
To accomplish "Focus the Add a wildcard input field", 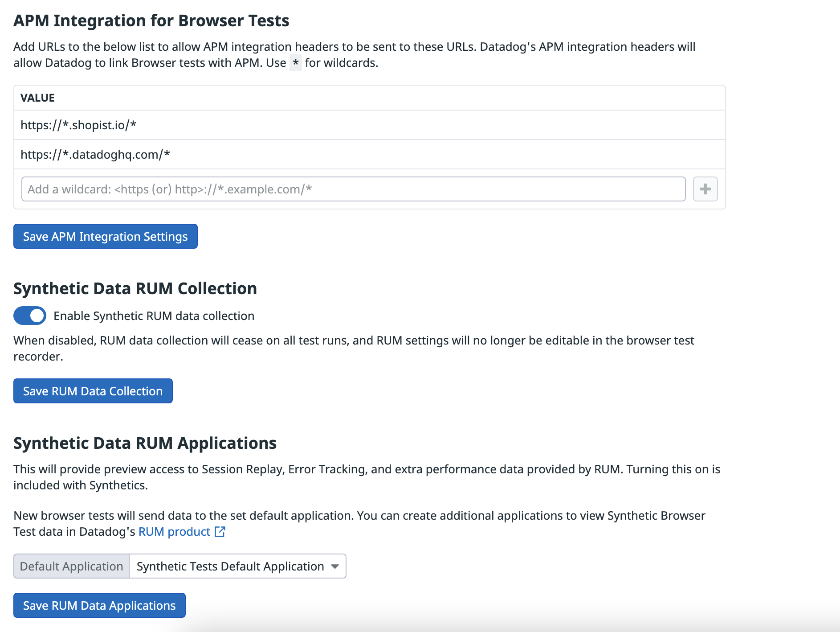I will pyautogui.click(x=353, y=189).
